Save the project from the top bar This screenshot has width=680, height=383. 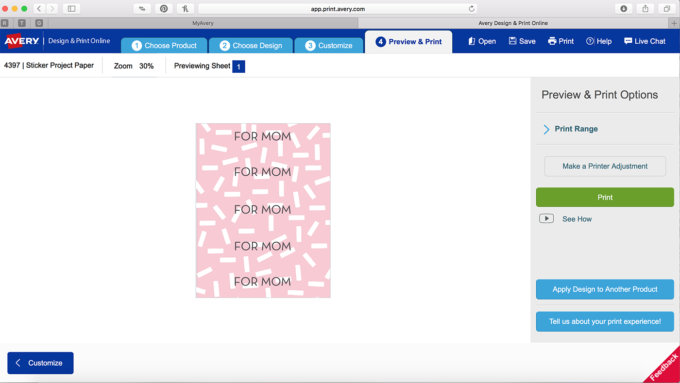pos(522,41)
